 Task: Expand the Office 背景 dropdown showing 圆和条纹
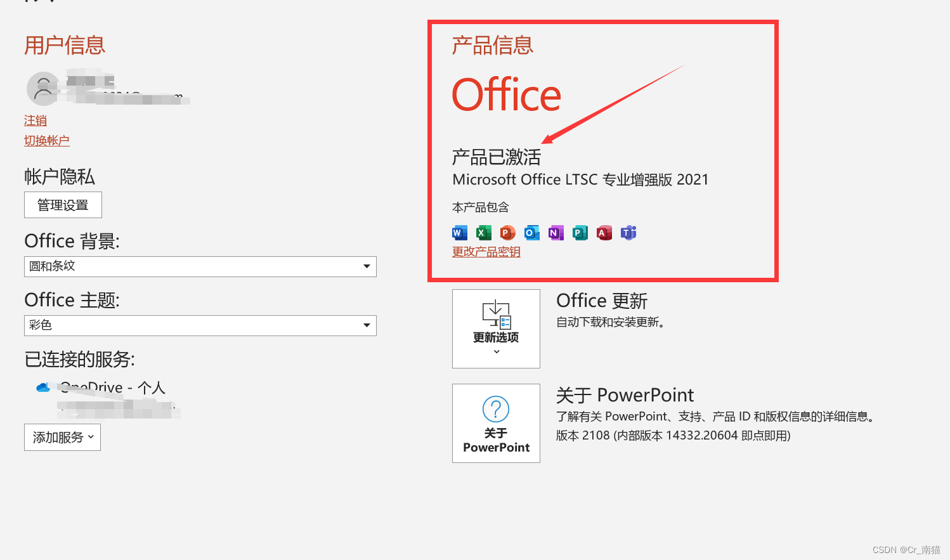200,266
